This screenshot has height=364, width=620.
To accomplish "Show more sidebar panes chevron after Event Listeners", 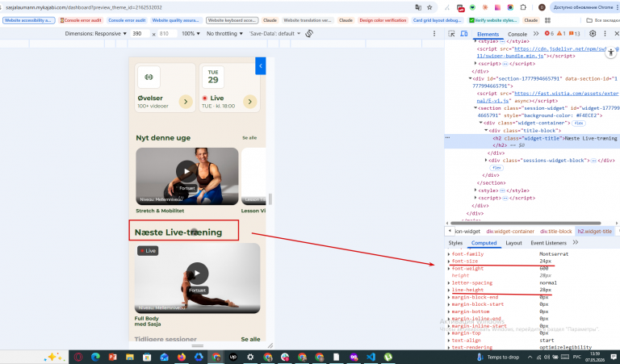I will tap(576, 242).
